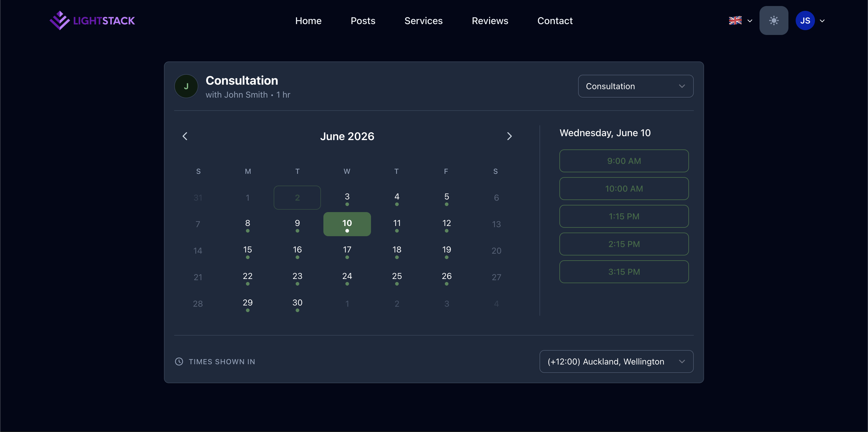Go to the Home page
This screenshot has width=868, height=432.
308,20
